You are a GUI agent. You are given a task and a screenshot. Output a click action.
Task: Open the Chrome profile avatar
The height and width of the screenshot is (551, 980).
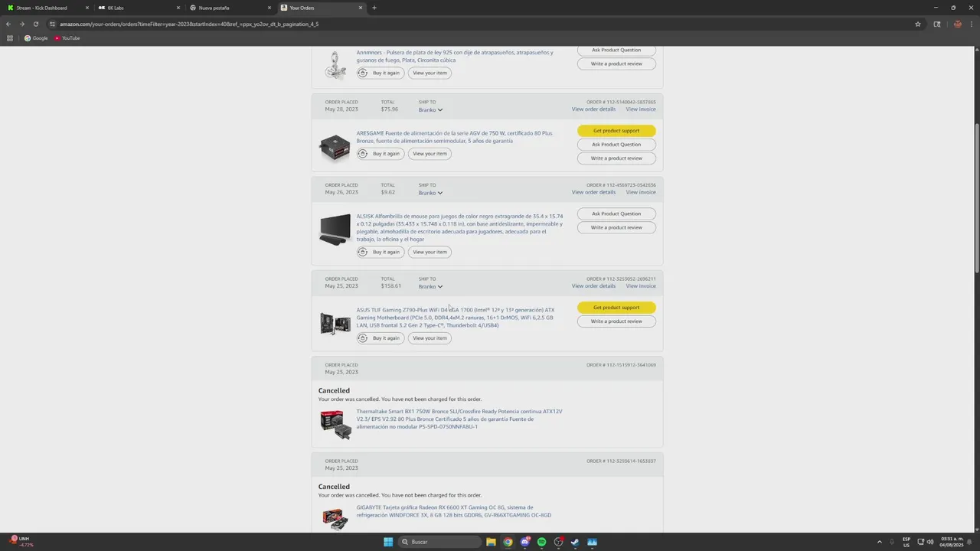[x=957, y=24]
